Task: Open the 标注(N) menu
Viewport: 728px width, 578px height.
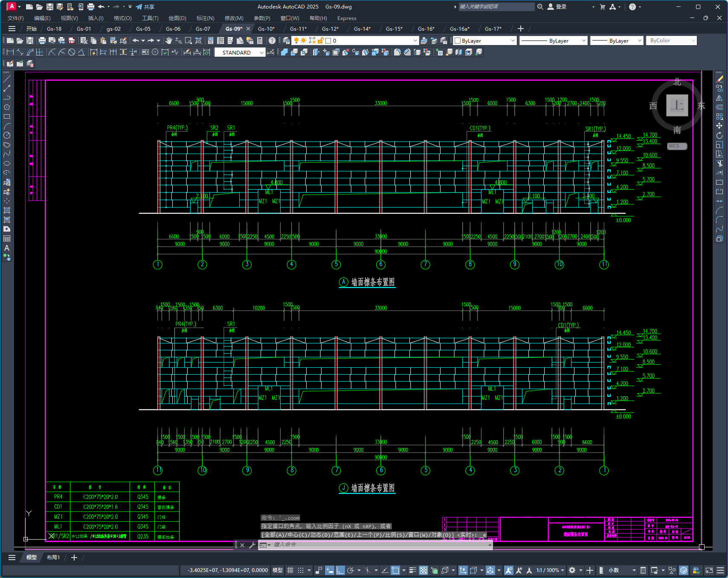Action: pyautogui.click(x=205, y=18)
